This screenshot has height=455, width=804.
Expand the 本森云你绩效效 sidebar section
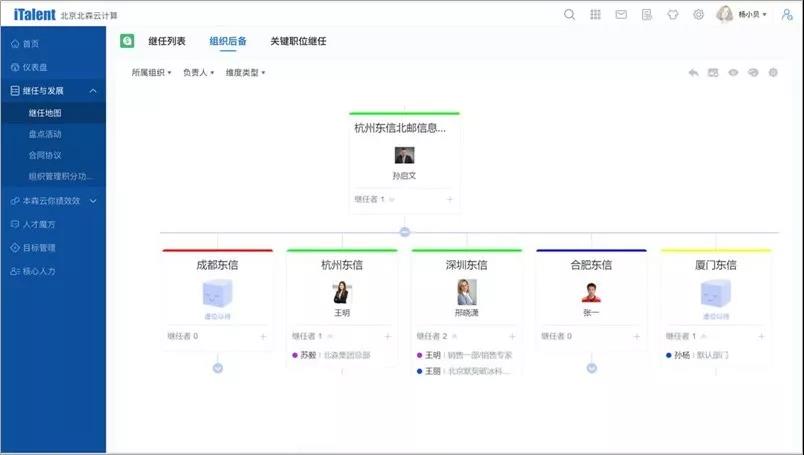93,201
